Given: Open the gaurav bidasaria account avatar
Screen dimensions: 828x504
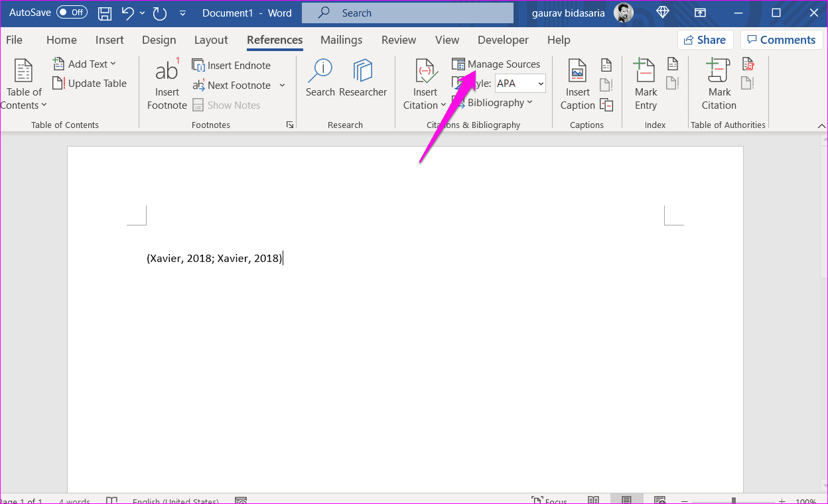Looking at the screenshot, I should pyautogui.click(x=623, y=13).
